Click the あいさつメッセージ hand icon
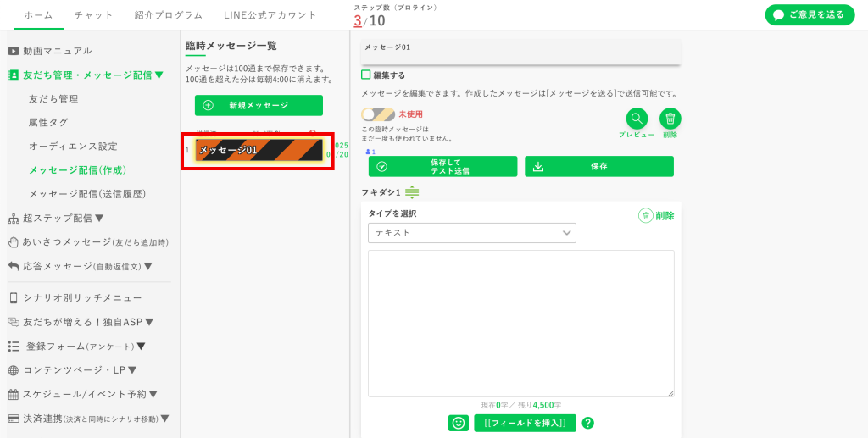Image resolution: width=868 pixels, height=438 pixels. tap(14, 242)
